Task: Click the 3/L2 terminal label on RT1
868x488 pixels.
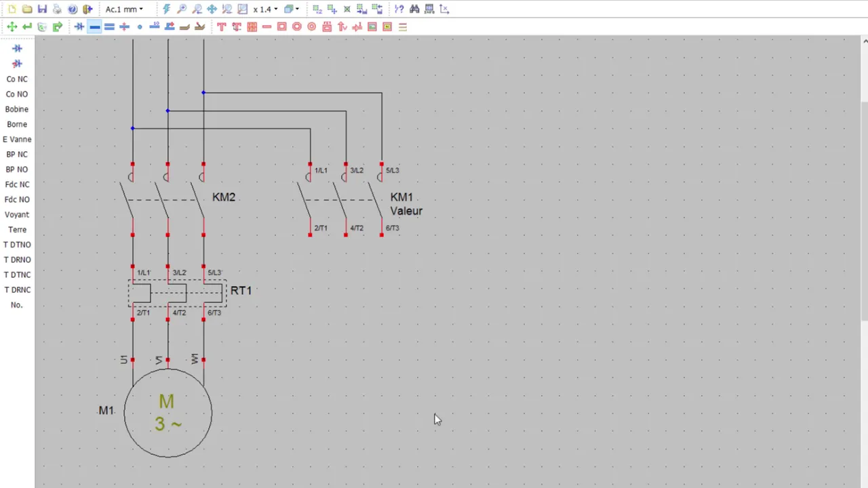Action: tap(179, 272)
